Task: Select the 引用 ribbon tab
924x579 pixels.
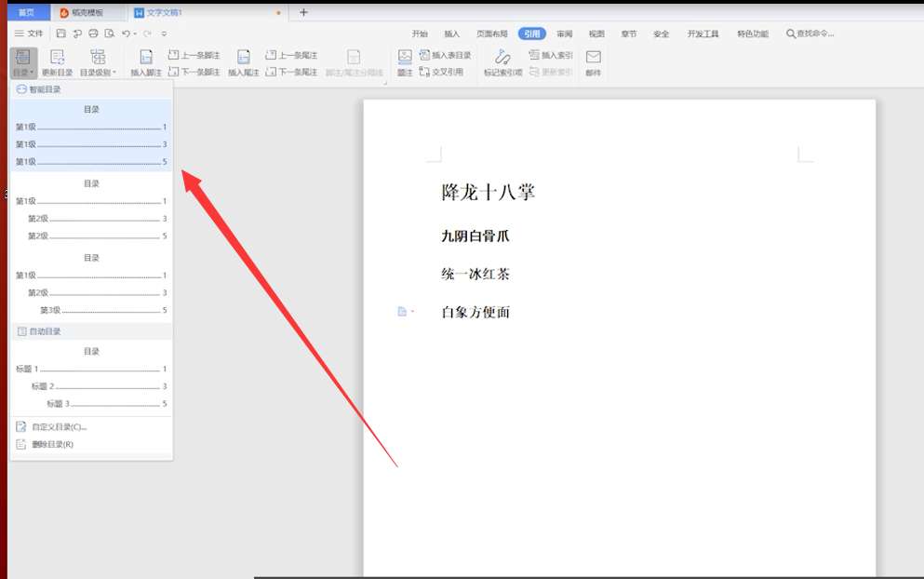Action: click(x=532, y=34)
